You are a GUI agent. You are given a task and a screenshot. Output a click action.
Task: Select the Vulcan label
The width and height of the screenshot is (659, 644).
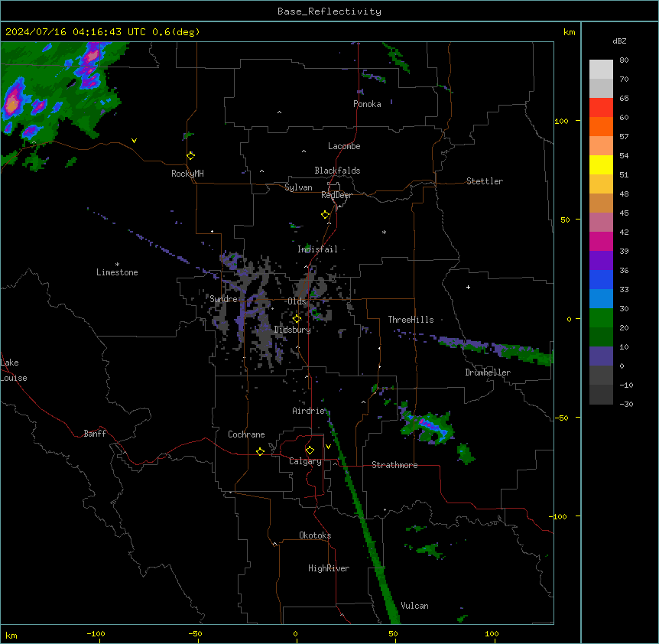pos(414,606)
